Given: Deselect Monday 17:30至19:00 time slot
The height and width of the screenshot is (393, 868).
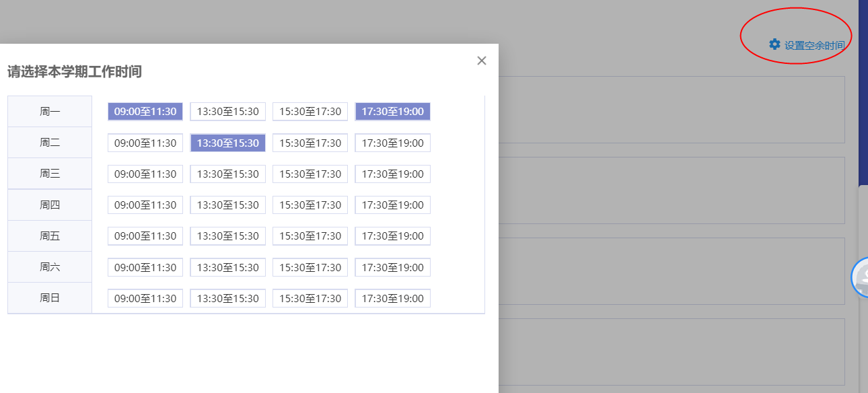Looking at the screenshot, I should (x=392, y=112).
